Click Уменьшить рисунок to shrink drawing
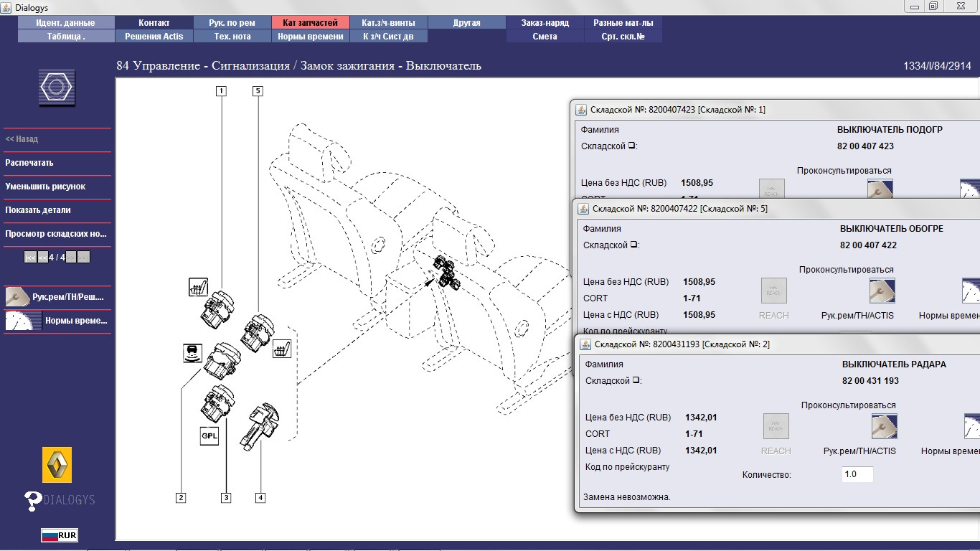The image size is (980, 551). 45,187
